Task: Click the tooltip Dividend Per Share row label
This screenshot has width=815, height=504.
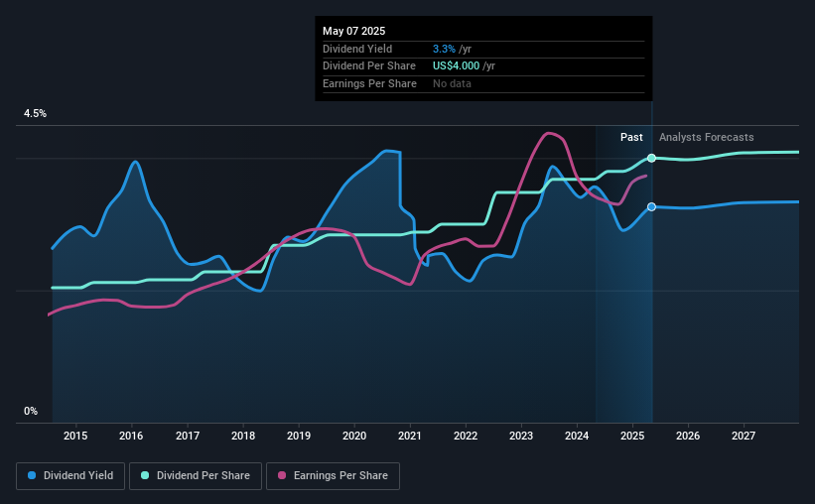Action: point(369,66)
